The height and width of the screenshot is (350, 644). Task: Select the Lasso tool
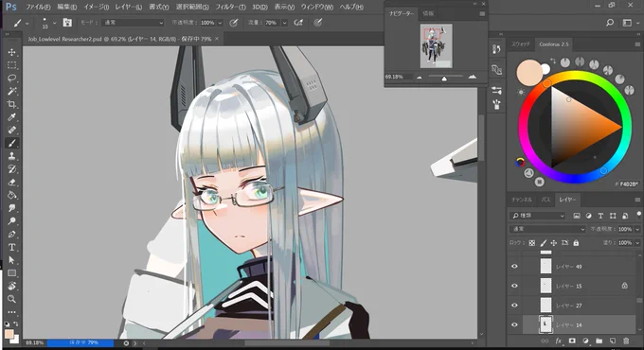pos(11,78)
